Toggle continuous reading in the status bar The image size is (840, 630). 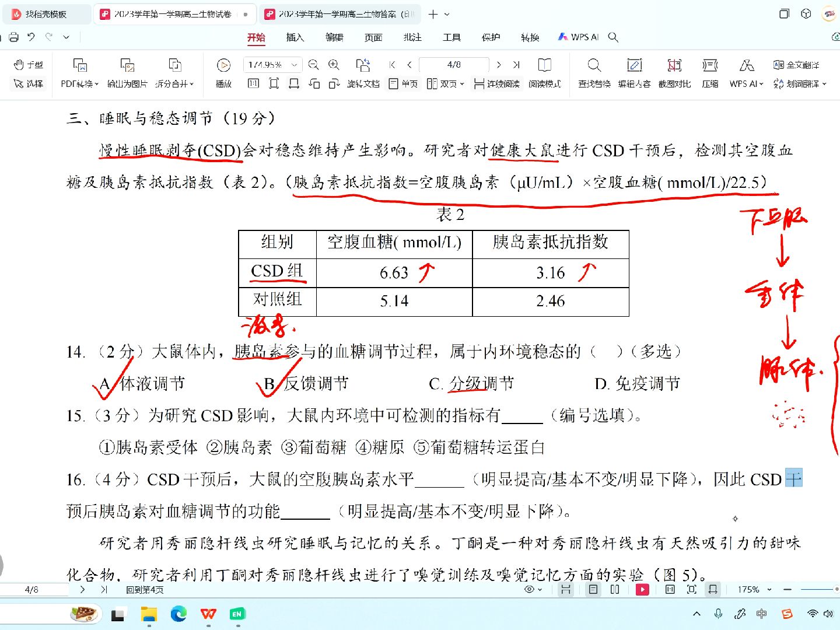pos(565,590)
